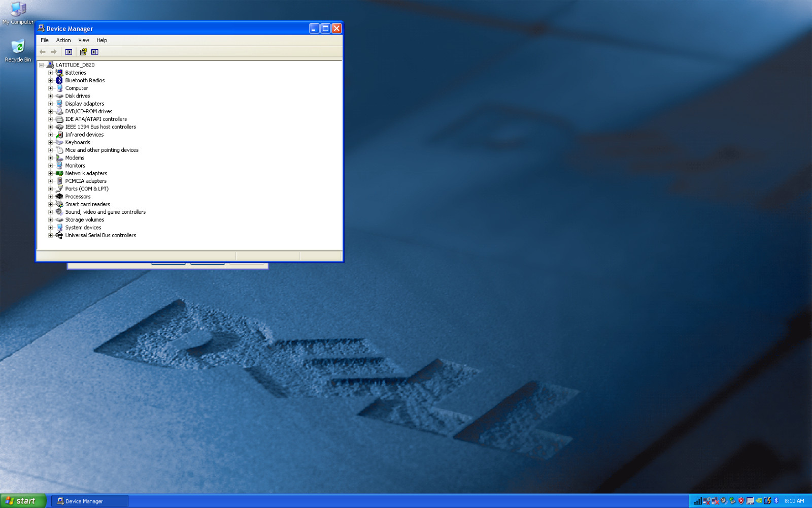This screenshot has width=812, height=508.
Task: Click the Device Manager taskbar button
Action: (x=90, y=501)
